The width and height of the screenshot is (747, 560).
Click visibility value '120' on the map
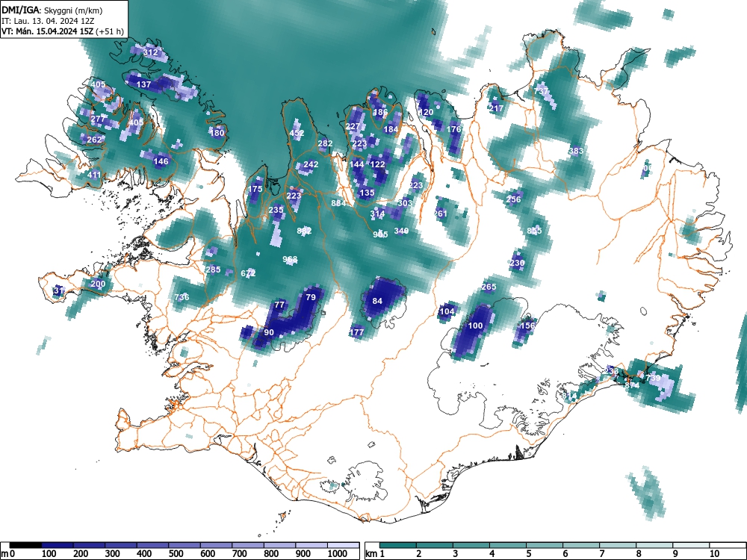426,113
